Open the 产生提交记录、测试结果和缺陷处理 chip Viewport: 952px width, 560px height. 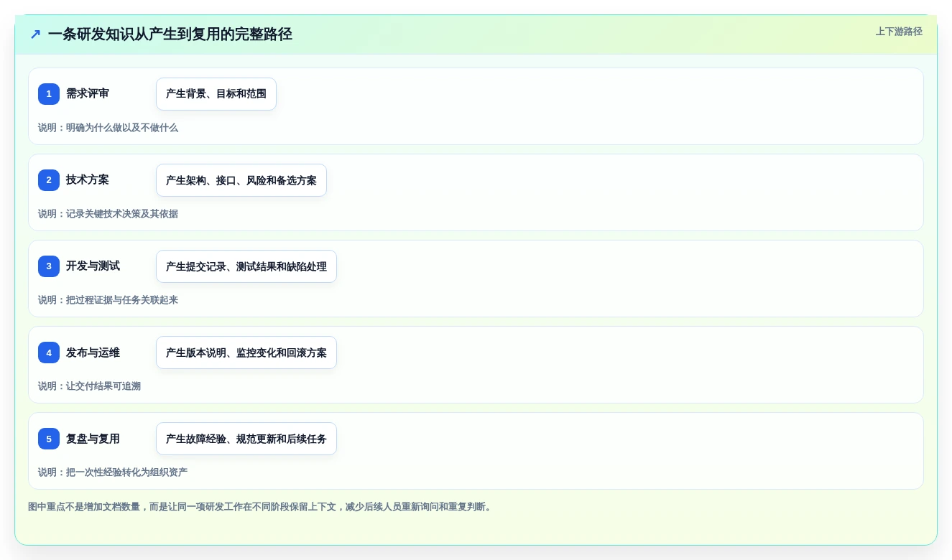coord(246,266)
